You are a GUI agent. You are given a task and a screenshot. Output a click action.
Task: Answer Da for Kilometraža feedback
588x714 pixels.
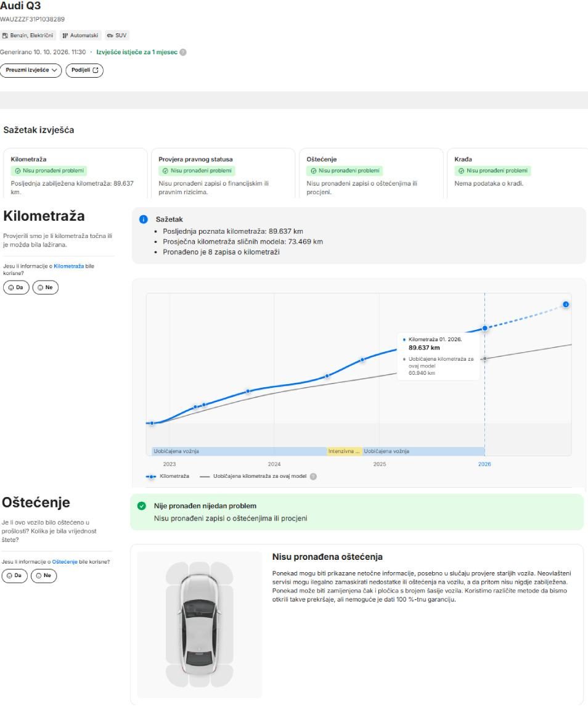coord(16,287)
